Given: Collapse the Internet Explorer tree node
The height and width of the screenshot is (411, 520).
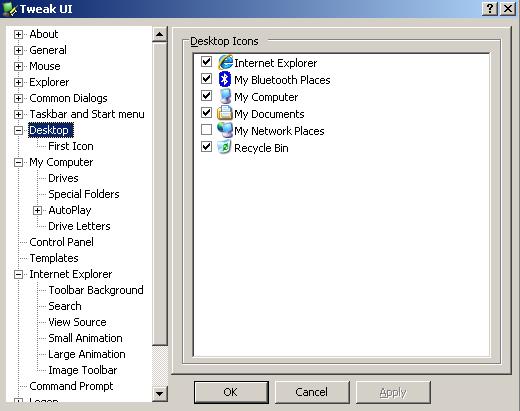Looking at the screenshot, I should click(18, 274).
